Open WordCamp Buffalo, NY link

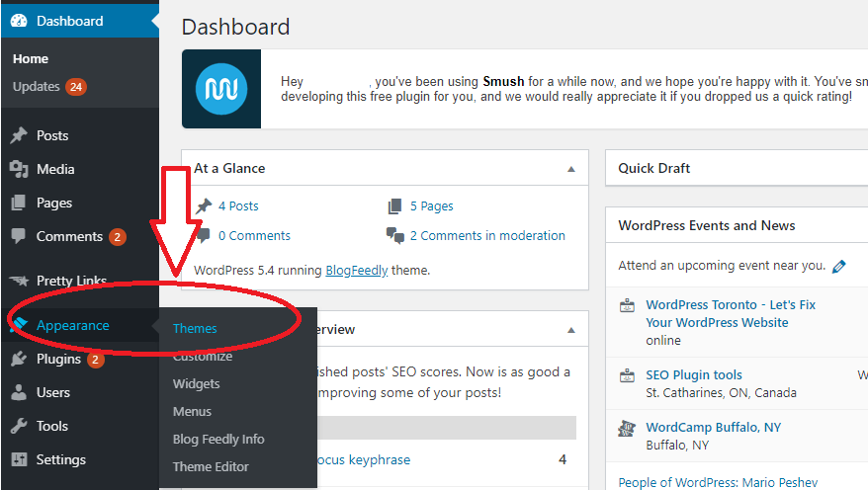[x=714, y=428]
